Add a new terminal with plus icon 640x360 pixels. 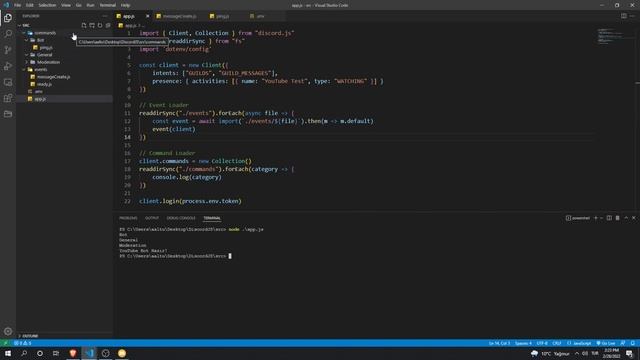pyautogui.click(x=596, y=218)
